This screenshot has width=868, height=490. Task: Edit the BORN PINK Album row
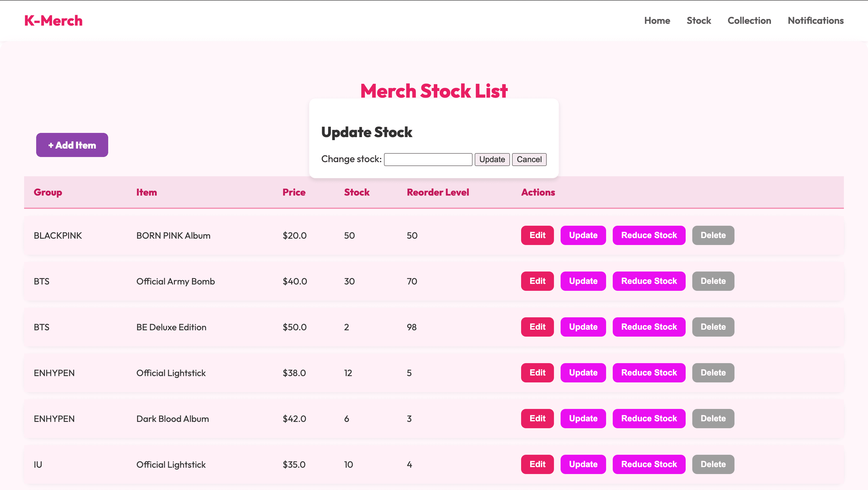click(x=537, y=235)
